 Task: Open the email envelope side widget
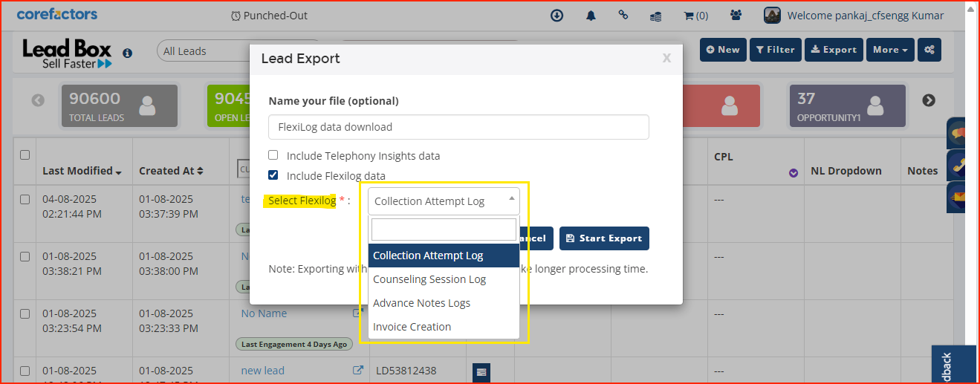[x=956, y=198]
